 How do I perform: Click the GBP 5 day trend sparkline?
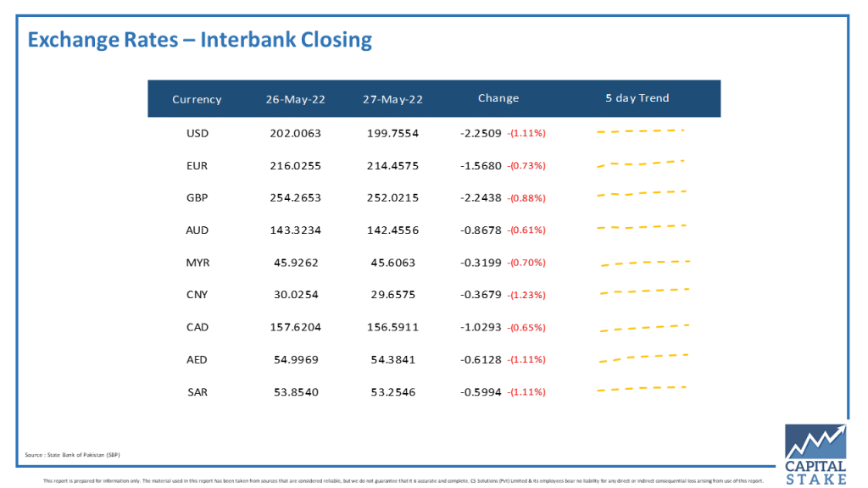click(x=642, y=194)
